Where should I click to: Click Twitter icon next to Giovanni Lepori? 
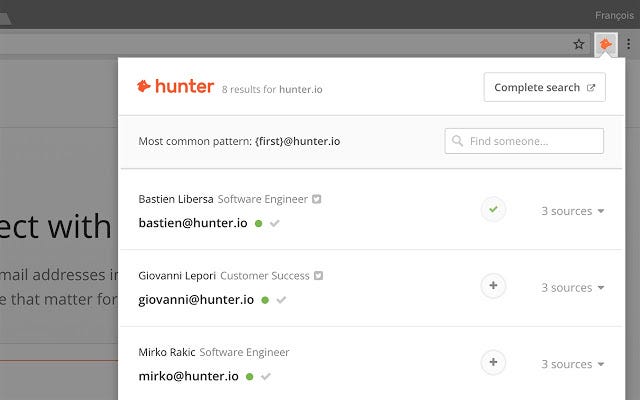319,275
